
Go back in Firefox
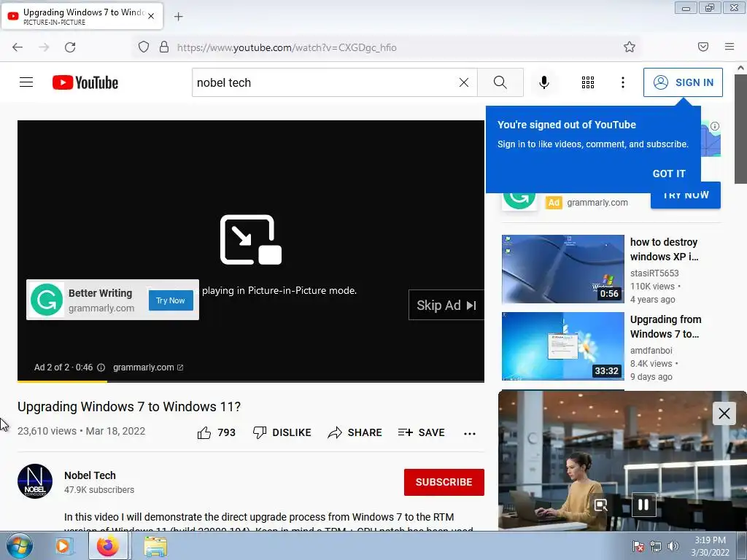click(18, 47)
